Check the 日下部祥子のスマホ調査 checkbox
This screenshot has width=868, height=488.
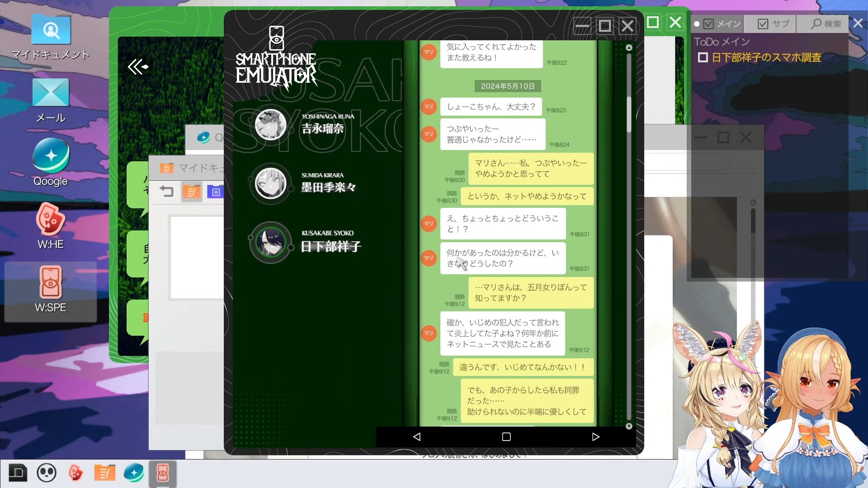[703, 57]
